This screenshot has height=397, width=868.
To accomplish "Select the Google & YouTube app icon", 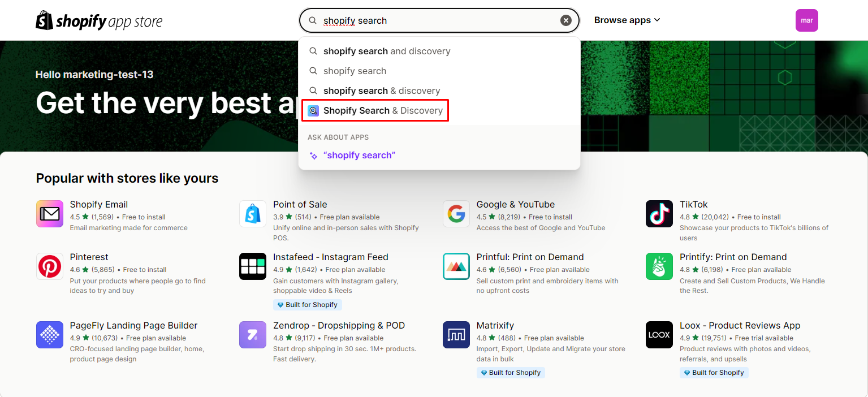I will pos(456,214).
